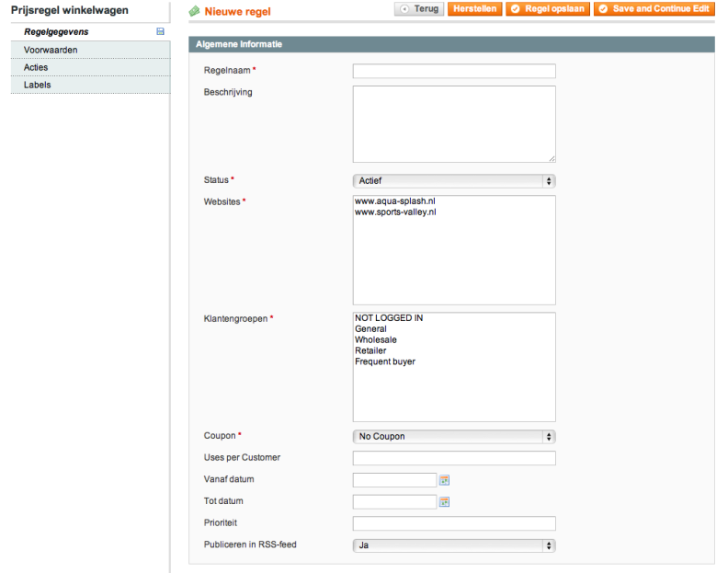Screen dimensions: 728x573
Task: Open the Coupon dropdown
Action: tap(454, 437)
